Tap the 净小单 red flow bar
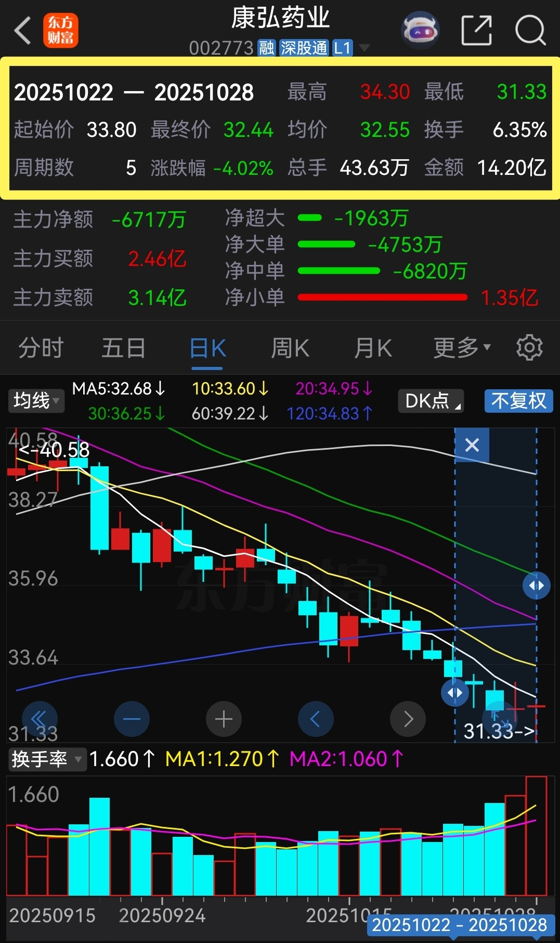Viewport: 560px width, 943px height. point(383,297)
